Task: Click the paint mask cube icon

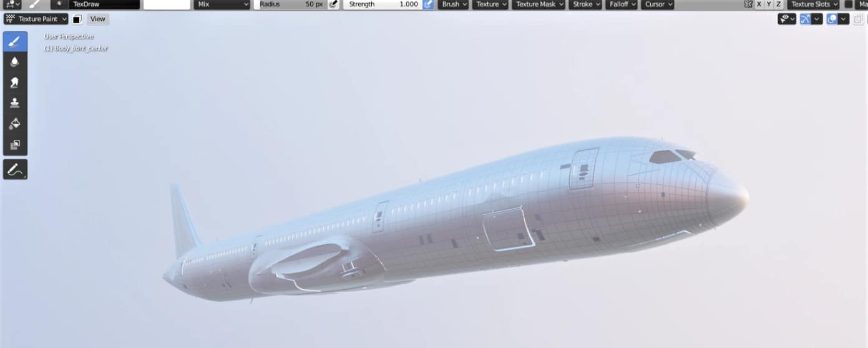Action: [x=77, y=19]
